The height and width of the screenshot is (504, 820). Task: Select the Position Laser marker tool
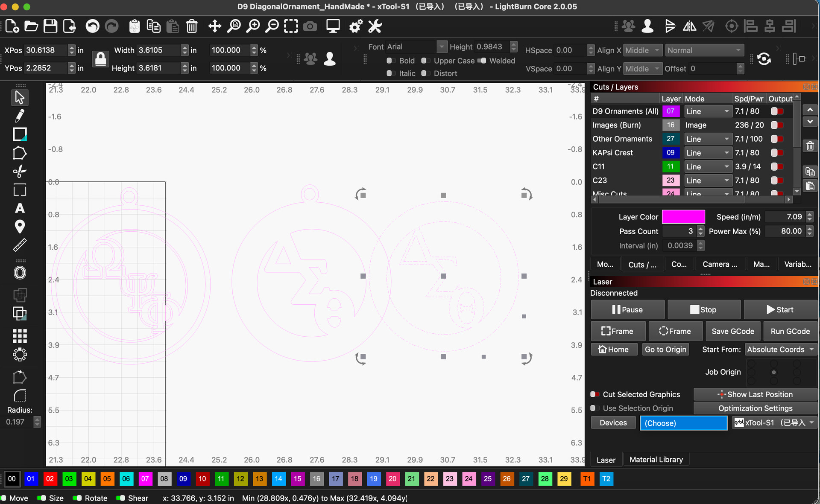click(20, 226)
